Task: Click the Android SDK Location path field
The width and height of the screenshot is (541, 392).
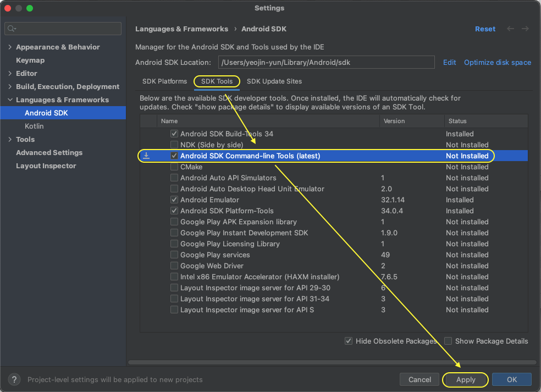Action: [327, 63]
